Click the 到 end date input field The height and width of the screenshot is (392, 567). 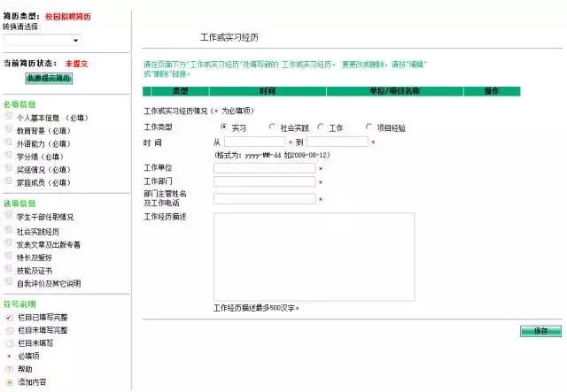[338, 142]
